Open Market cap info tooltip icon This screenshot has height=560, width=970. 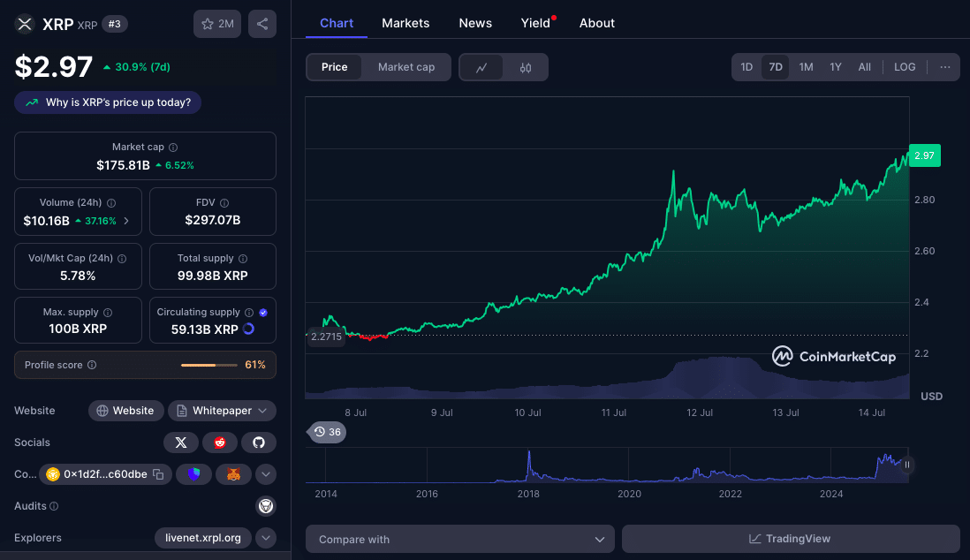pyautogui.click(x=173, y=148)
